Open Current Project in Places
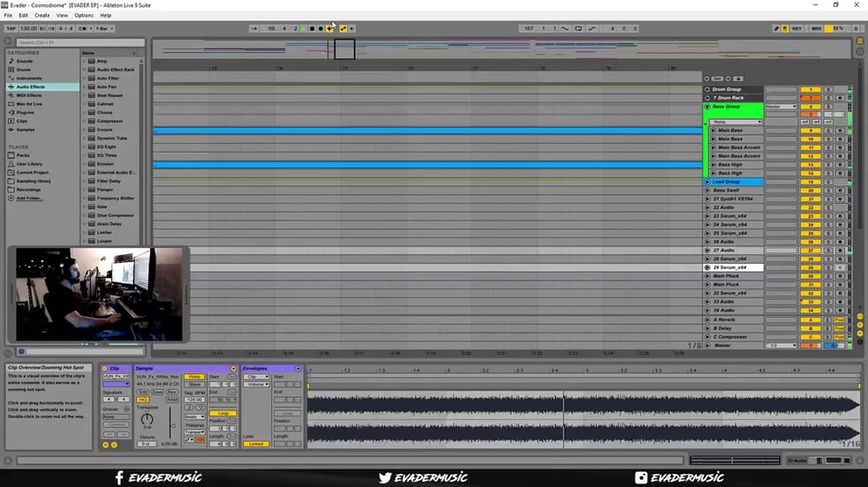Image resolution: width=868 pixels, height=487 pixels. [32, 172]
